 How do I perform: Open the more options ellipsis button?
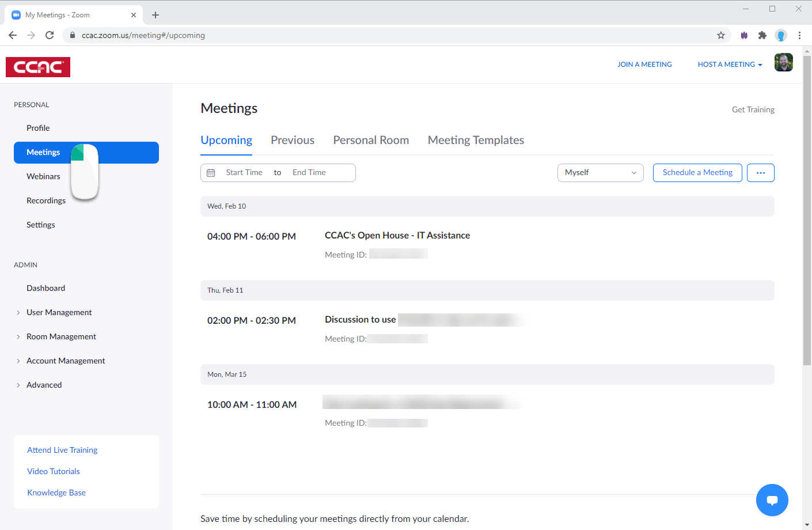pos(760,173)
